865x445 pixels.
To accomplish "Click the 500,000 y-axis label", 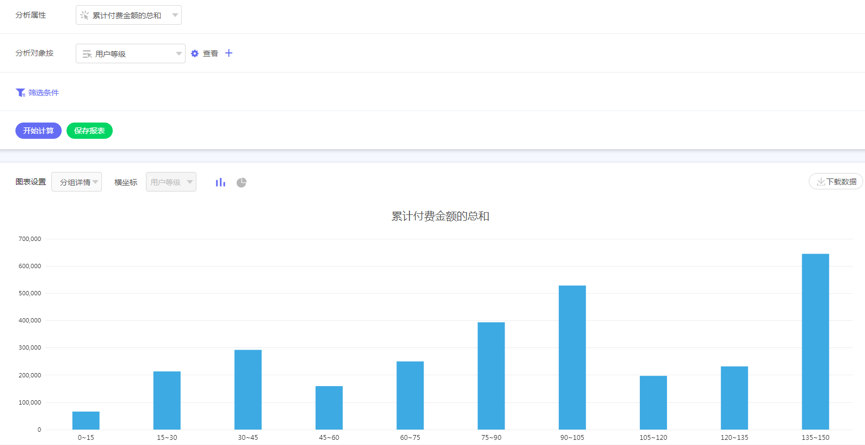I will click(30, 293).
